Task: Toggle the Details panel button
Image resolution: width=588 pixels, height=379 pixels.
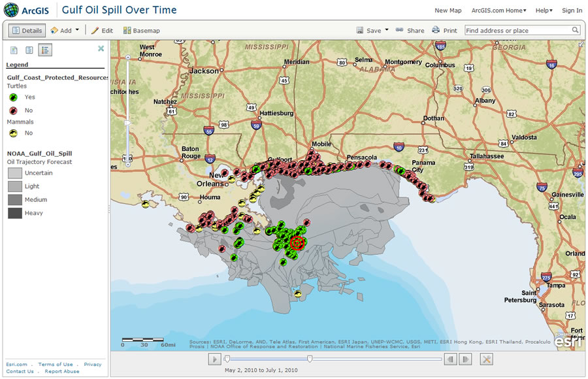Action: 27,31
